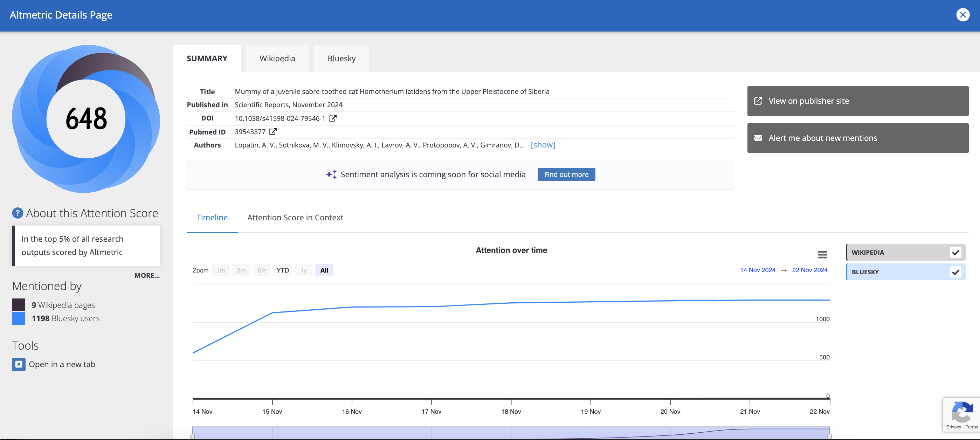Open the chart export hamburger menu icon
The width and height of the screenshot is (980, 440).
[x=822, y=254]
